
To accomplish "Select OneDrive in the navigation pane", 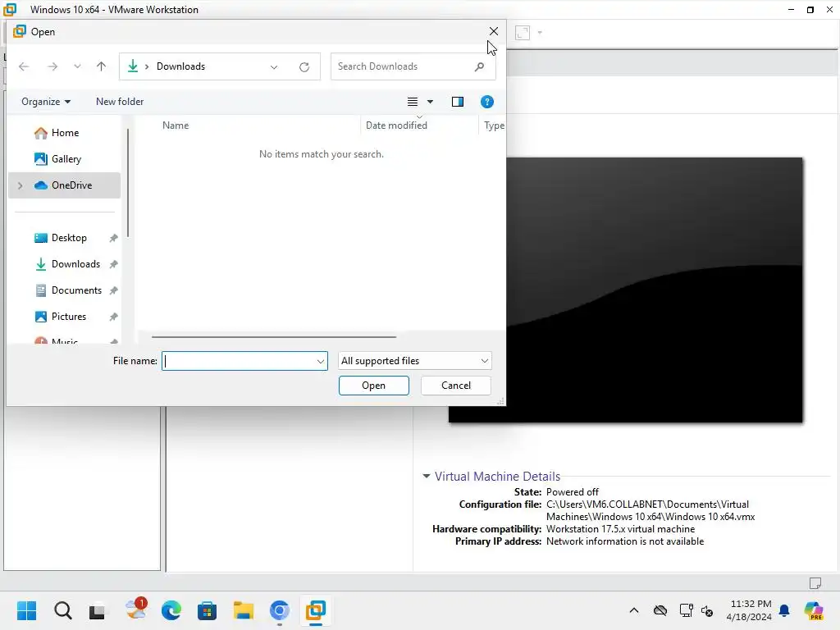I will click(x=64, y=185).
